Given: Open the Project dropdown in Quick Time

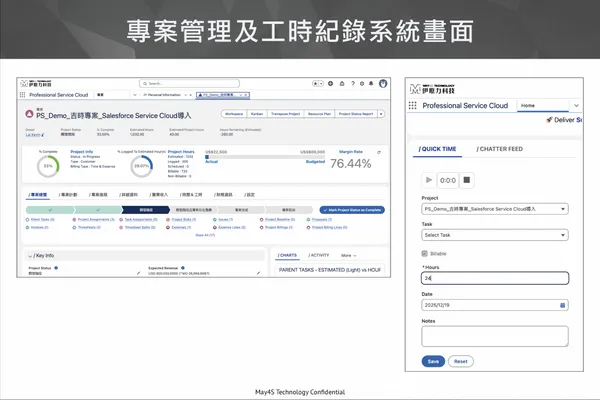Looking at the screenshot, I should click(x=494, y=209).
